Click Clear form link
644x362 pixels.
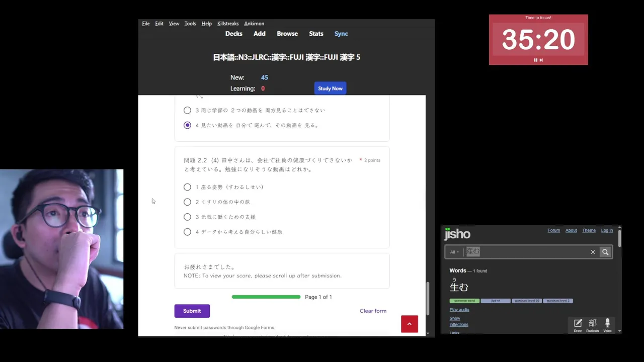[x=373, y=311]
